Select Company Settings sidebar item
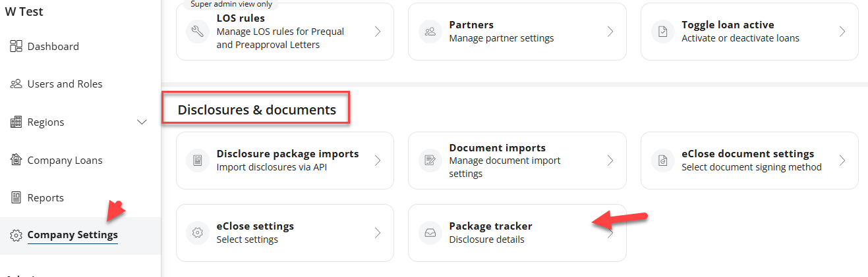 (x=72, y=236)
